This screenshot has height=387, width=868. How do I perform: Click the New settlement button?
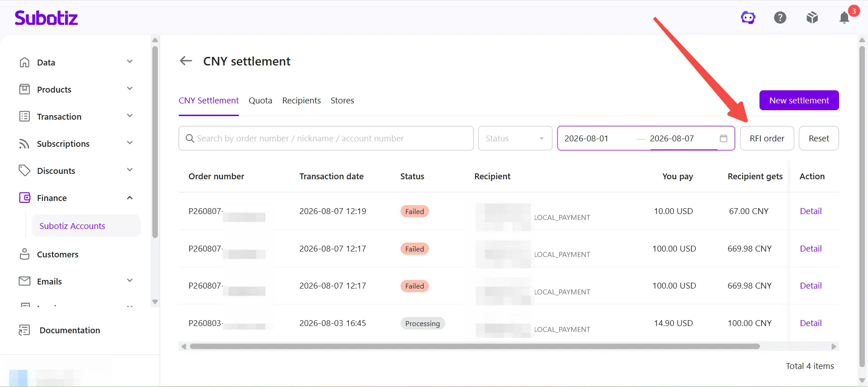coord(799,100)
